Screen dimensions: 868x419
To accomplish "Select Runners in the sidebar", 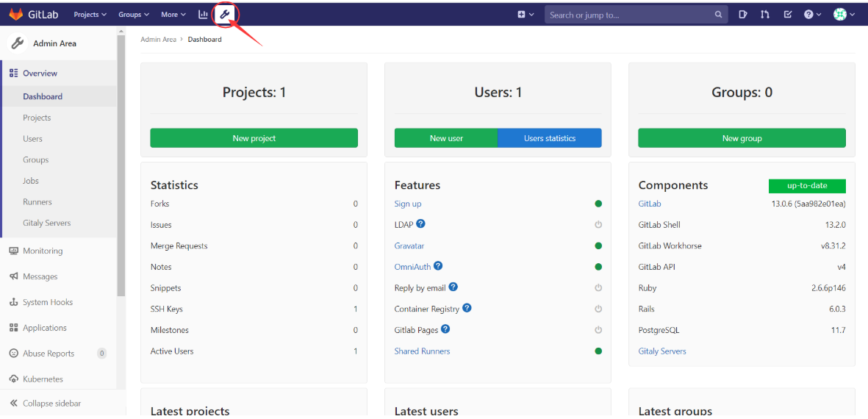I will tap(37, 201).
